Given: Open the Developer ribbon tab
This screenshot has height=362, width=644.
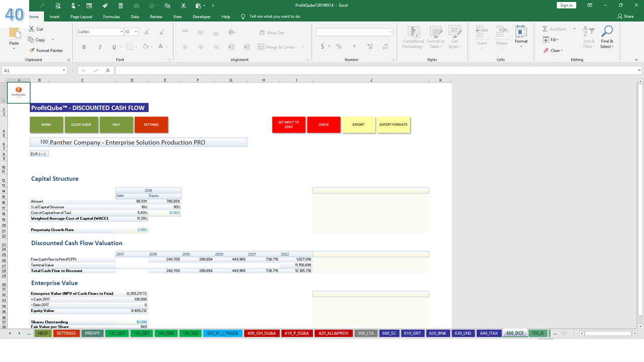Looking at the screenshot, I should pos(202,17).
